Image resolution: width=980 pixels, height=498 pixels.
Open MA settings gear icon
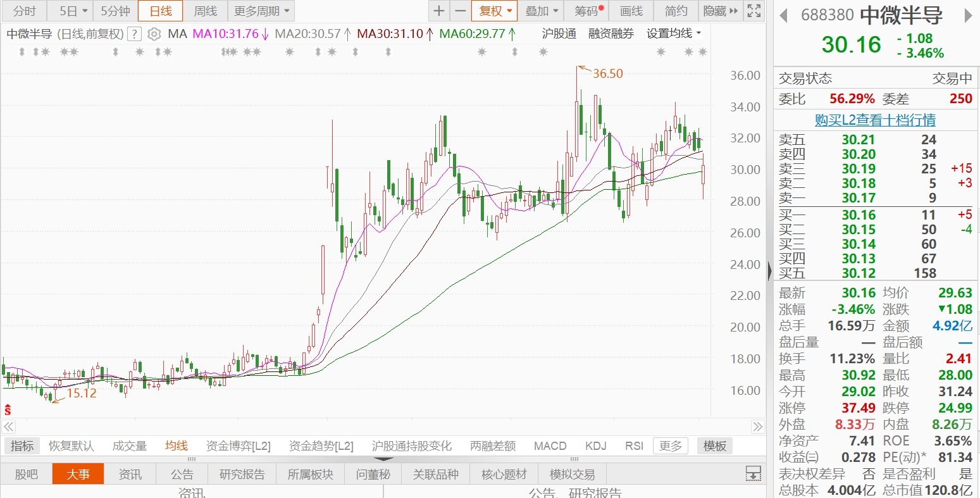(154, 34)
